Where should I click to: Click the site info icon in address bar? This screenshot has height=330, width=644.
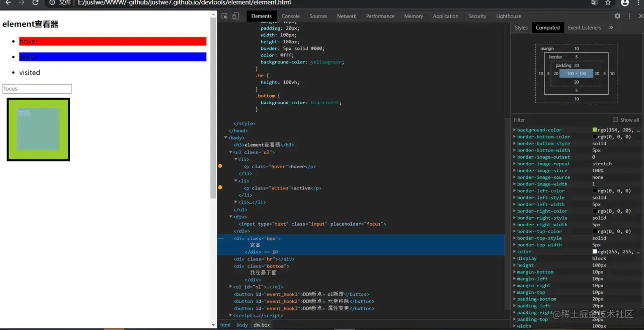point(53,3)
